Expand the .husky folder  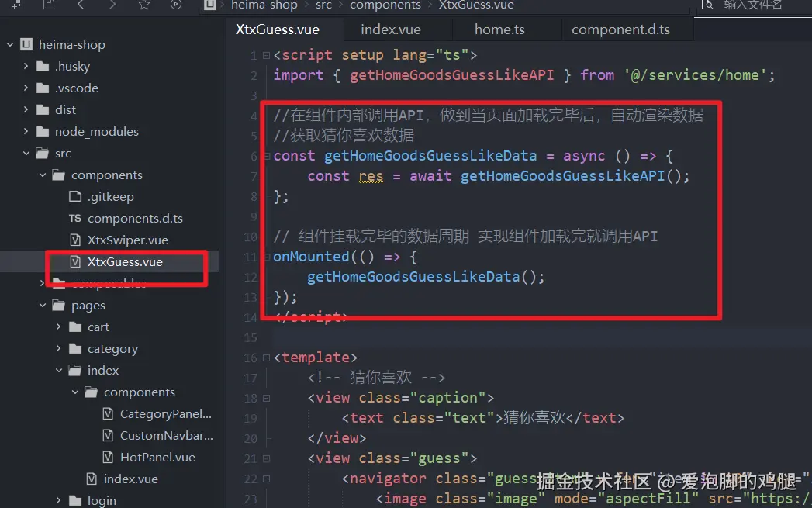tap(26, 66)
